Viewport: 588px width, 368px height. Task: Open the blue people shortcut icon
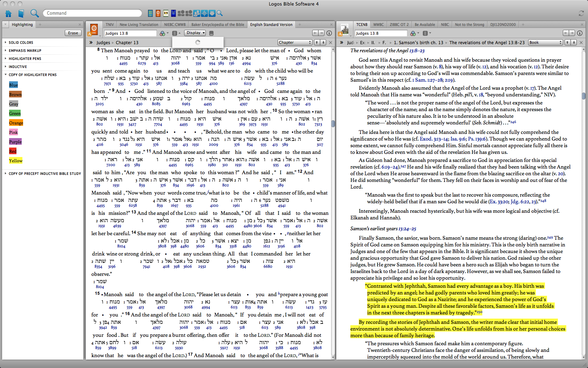point(196,13)
